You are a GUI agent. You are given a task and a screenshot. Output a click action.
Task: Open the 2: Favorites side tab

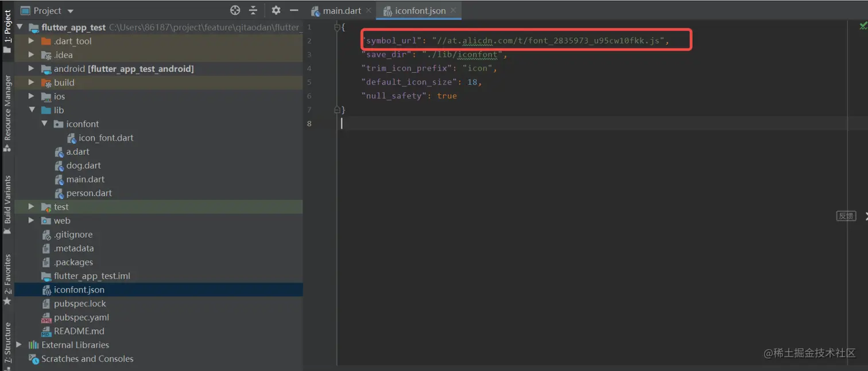click(x=7, y=280)
